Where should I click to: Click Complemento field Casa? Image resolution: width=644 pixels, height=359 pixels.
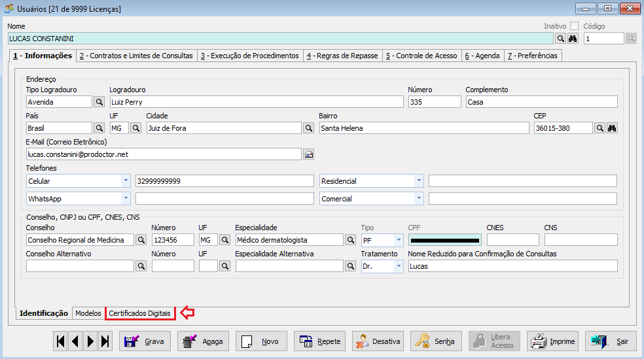542,102
